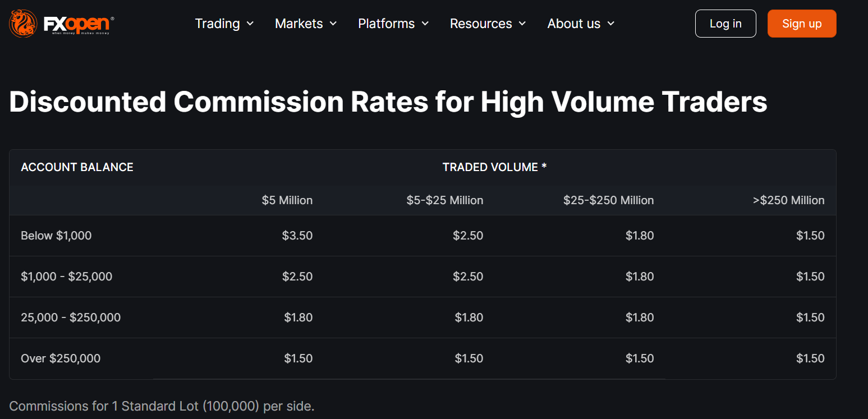
Task: Open the Markets menu
Action: click(298, 24)
